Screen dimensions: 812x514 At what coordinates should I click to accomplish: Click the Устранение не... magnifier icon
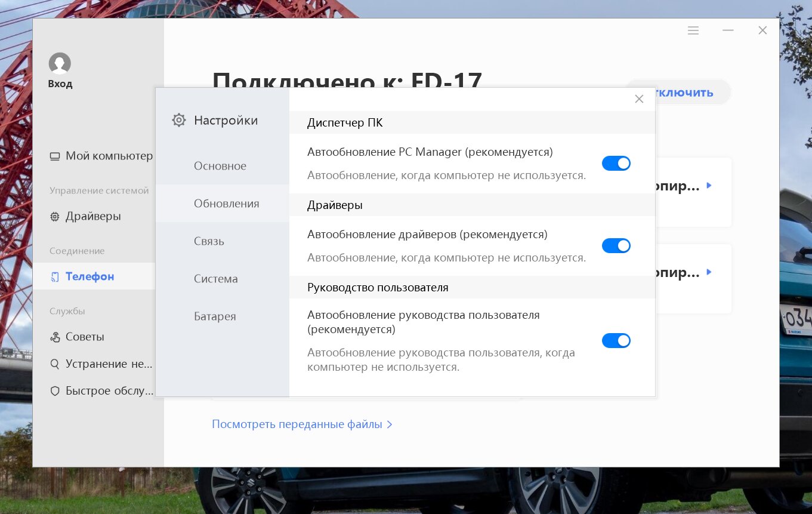[55, 364]
